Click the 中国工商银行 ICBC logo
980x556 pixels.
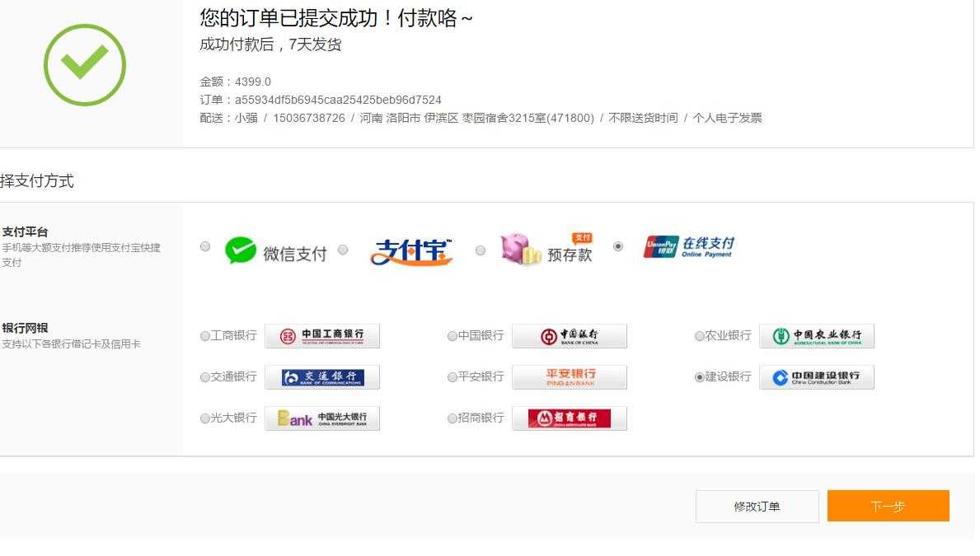[322, 336]
